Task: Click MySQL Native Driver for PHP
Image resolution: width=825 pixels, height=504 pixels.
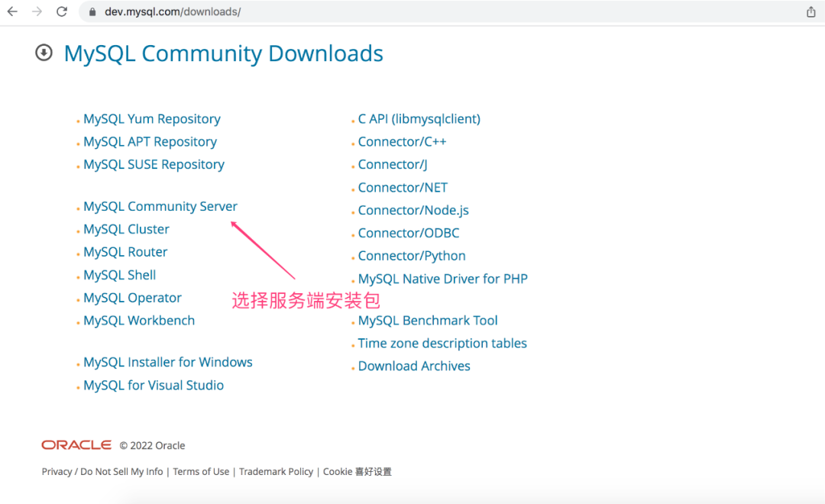Action: click(442, 279)
